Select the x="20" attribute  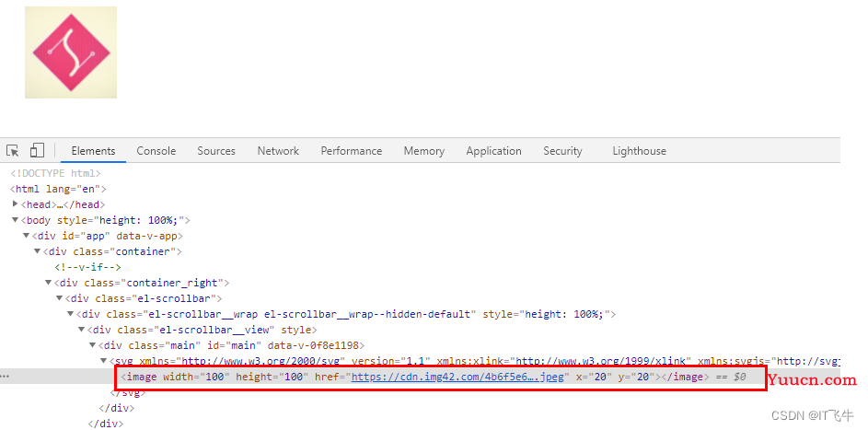(594, 377)
